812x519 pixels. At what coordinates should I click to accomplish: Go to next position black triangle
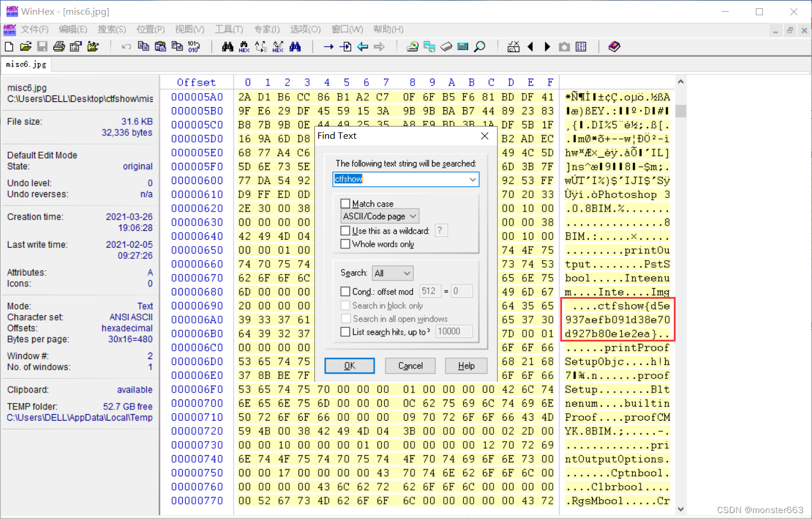point(547,47)
